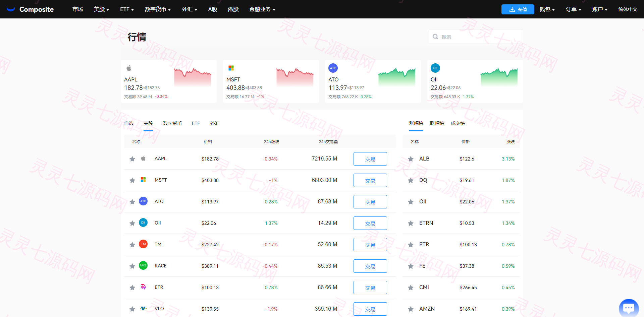This screenshot has height=317, width=644.
Task: Expand the 金融业务 dropdown
Action: coord(262,9)
